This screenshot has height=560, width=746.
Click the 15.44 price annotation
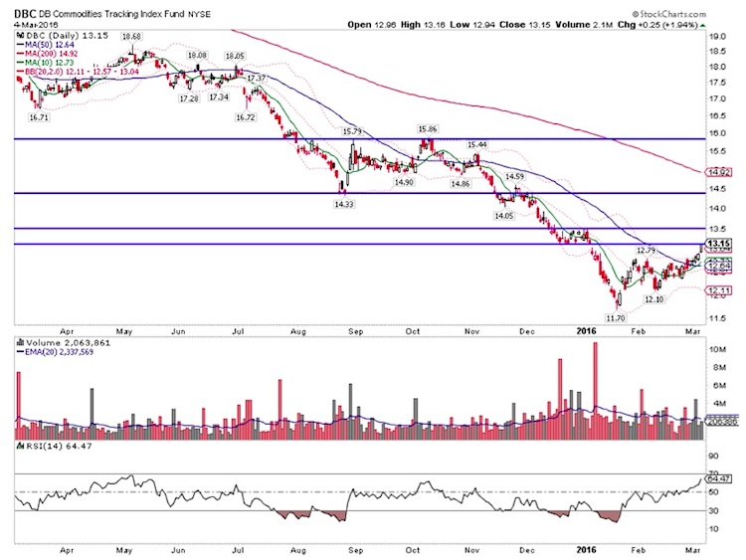[x=477, y=144]
